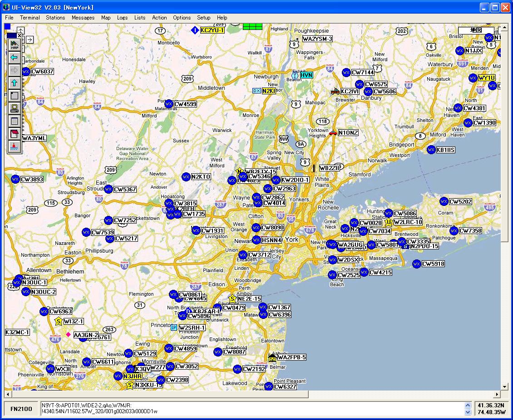Open the MAP selection toolbar button
The height and width of the screenshot is (420, 513).
[15, 45]
